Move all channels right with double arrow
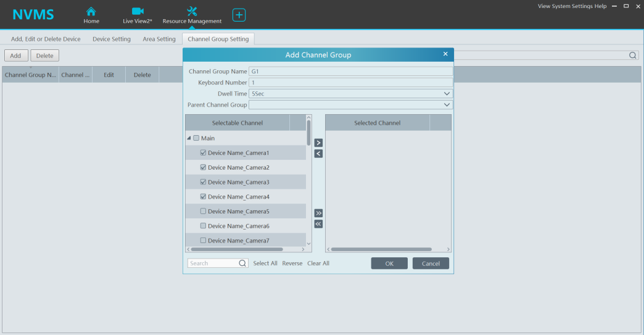644x335 pixels. 318,213
